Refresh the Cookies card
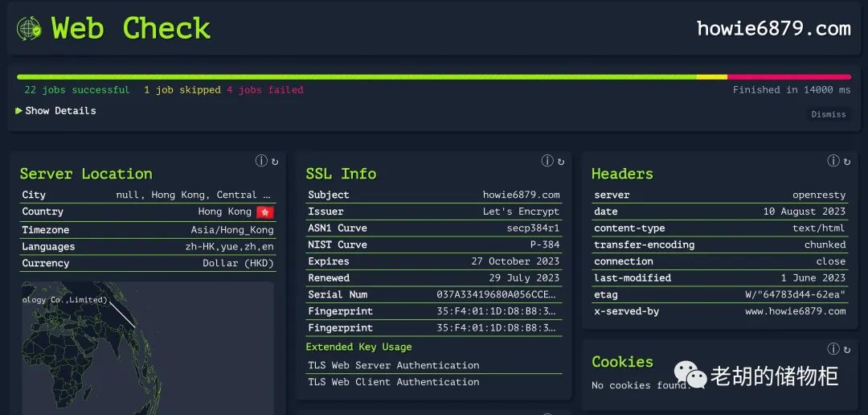Screen dimensions: 868x415 click(847, 350)
